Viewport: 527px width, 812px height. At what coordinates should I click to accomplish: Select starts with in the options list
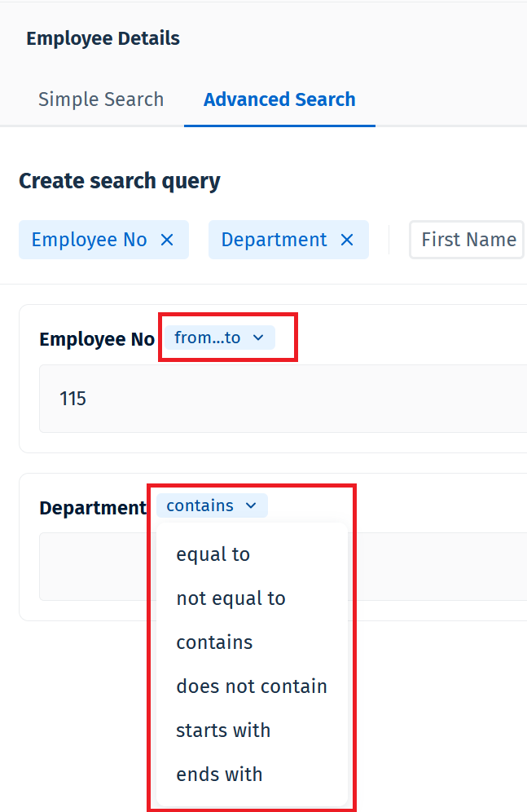[x=223, y=730]
